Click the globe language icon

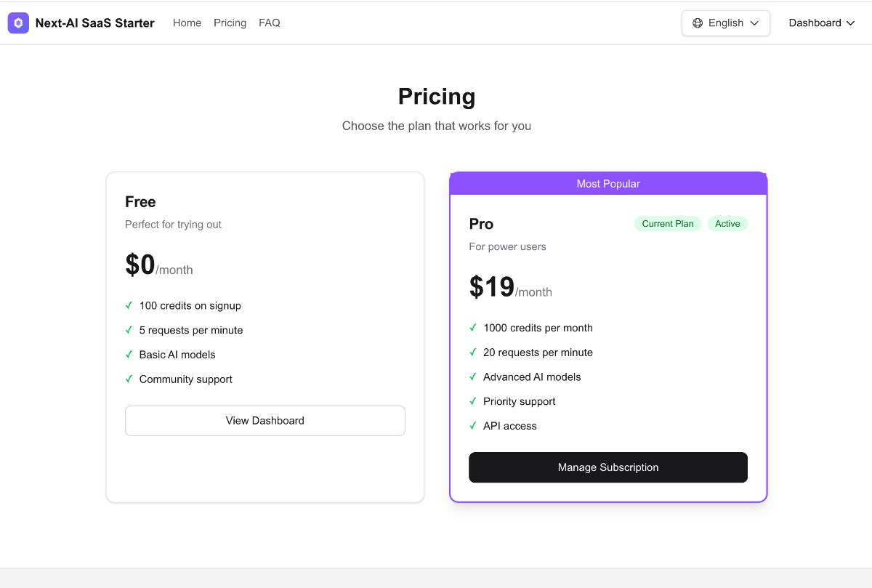coord(698,23)
